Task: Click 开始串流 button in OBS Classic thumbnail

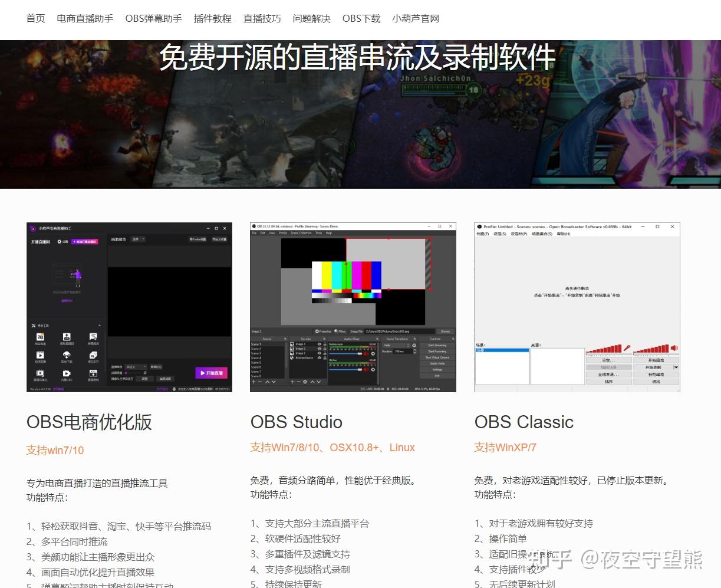Action: (656, 360)
